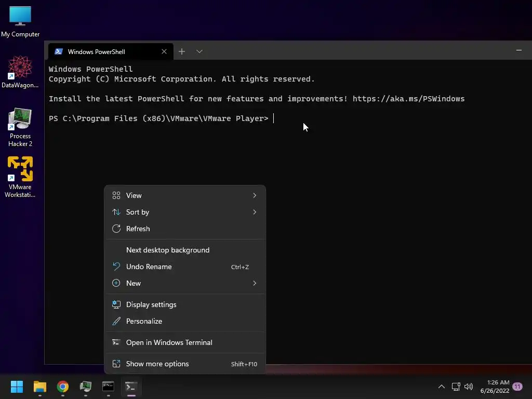Open the DataWagon desktop shortcut
This screenshot has width=532, height=399.
click(20, 72)
